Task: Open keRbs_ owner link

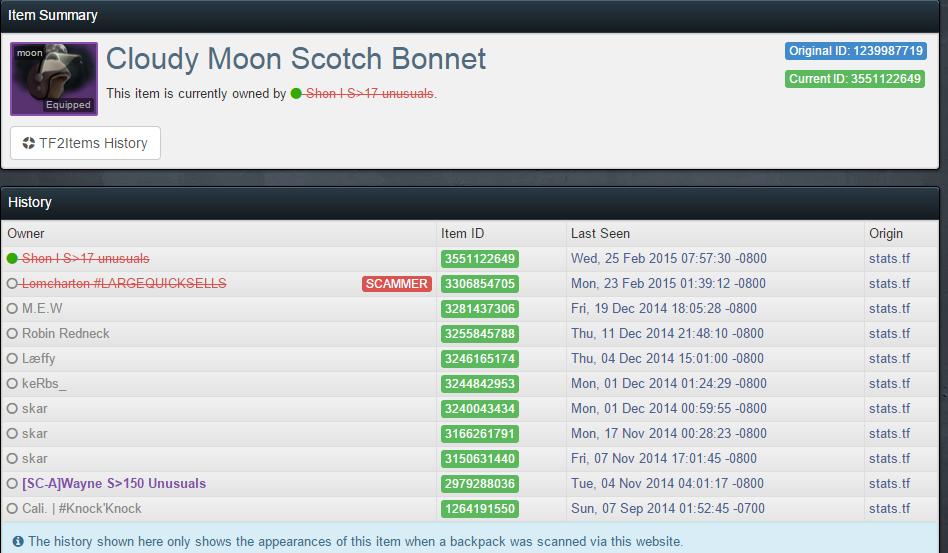Action: click(44, 384)
